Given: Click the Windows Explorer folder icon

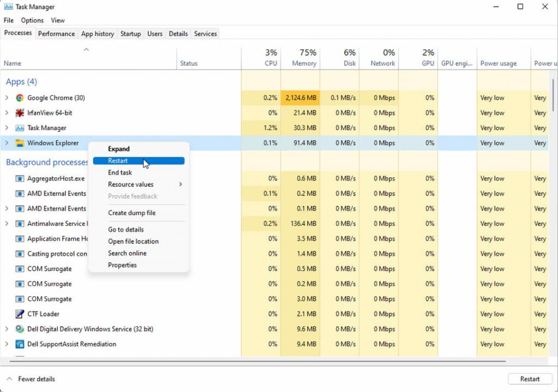Looking at the screenshot, I should coord(20,143).
